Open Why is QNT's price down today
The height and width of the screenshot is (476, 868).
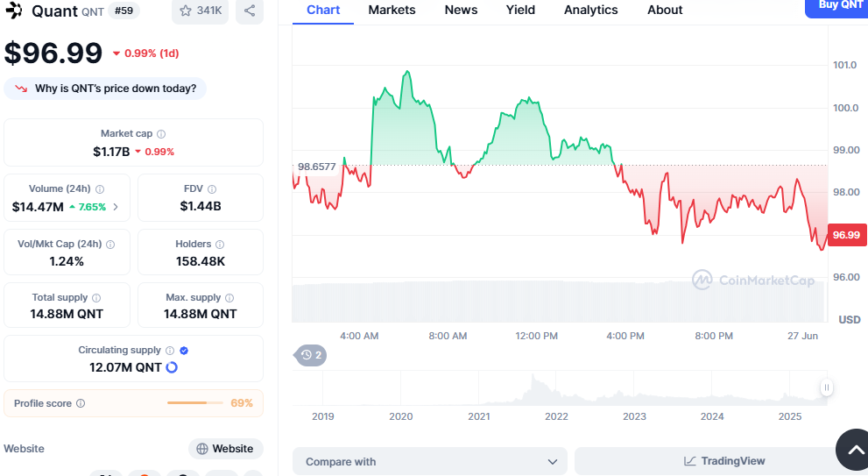105,89
